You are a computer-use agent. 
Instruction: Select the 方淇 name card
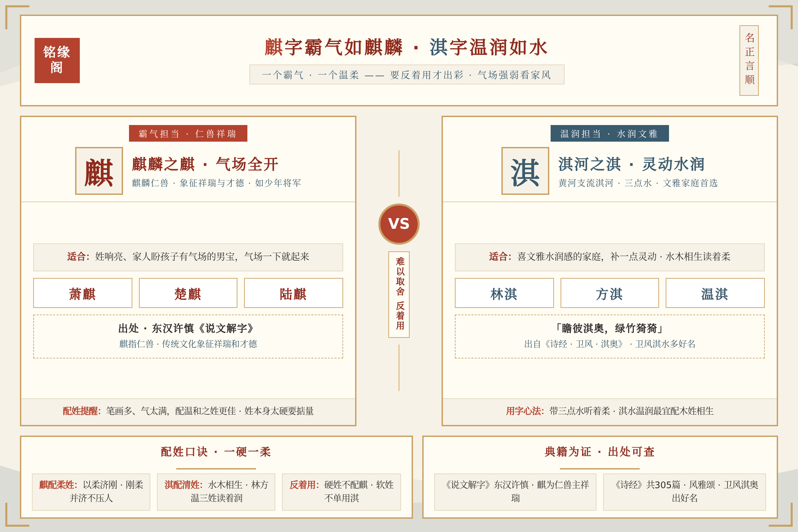609,293
